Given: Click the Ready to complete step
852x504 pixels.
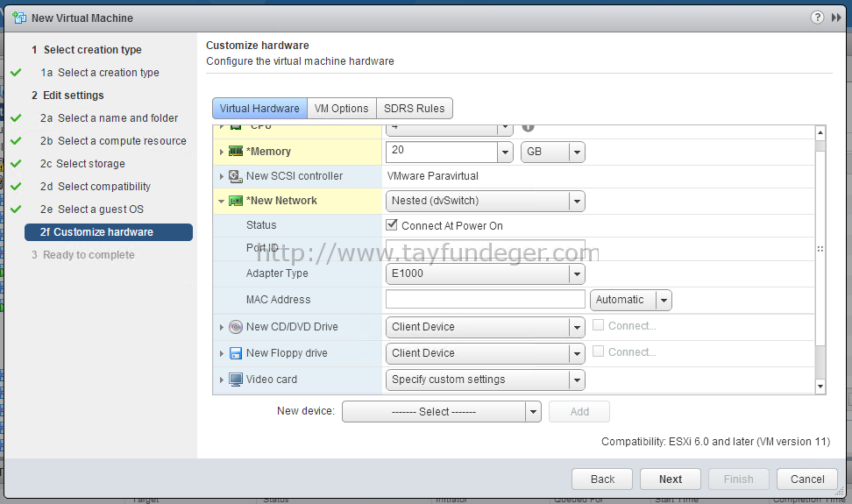Looking at the screenshot, I should [x=82, y=255].
